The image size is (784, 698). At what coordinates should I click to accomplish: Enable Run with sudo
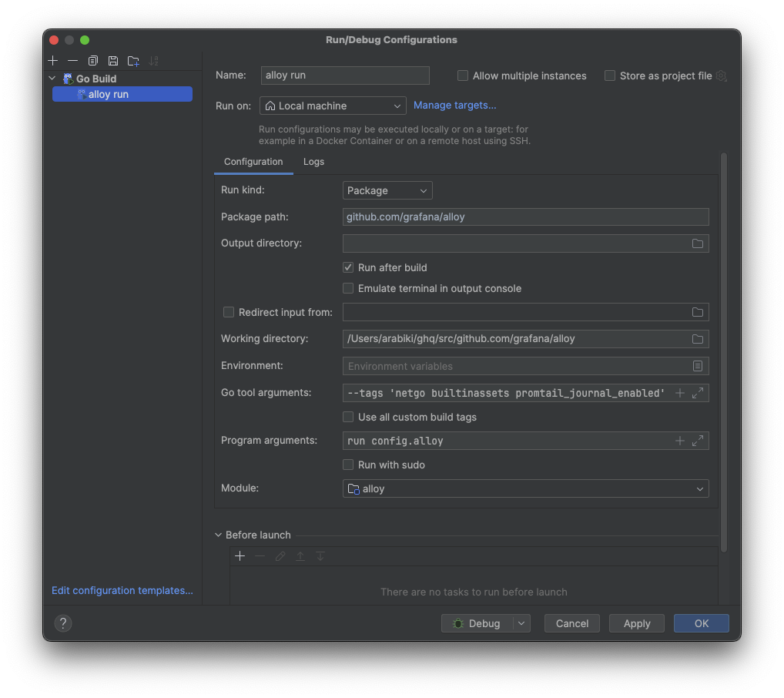coord(348,465)
